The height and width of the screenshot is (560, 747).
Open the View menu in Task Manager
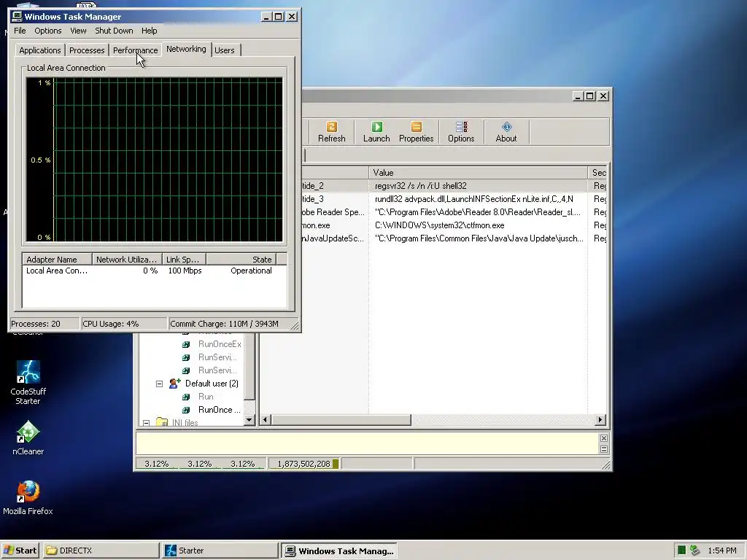(78, 31)
